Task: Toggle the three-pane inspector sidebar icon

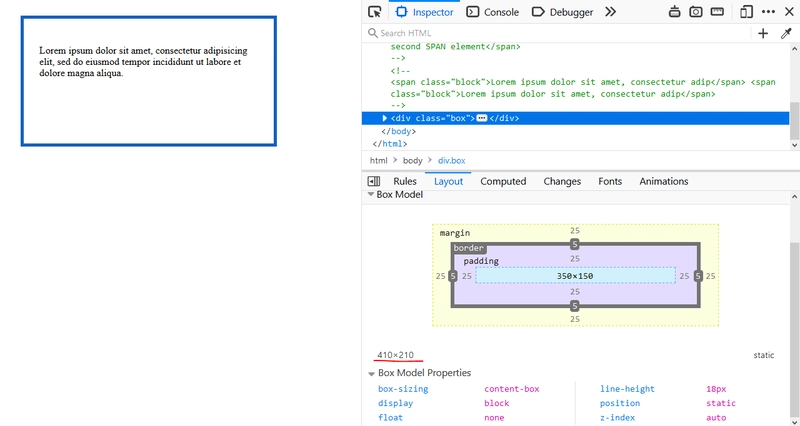Action: pyautogui.click(x=373, y=181)
